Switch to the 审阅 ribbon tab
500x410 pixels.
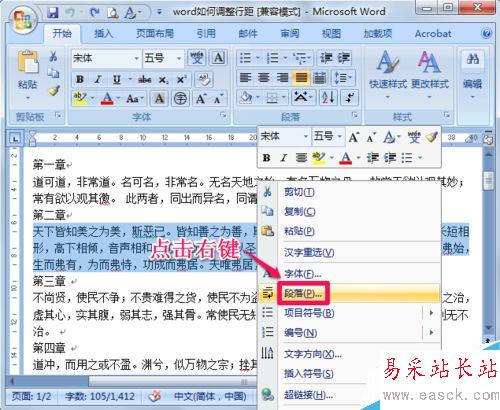pyautogui.click(x=289, y=33)
